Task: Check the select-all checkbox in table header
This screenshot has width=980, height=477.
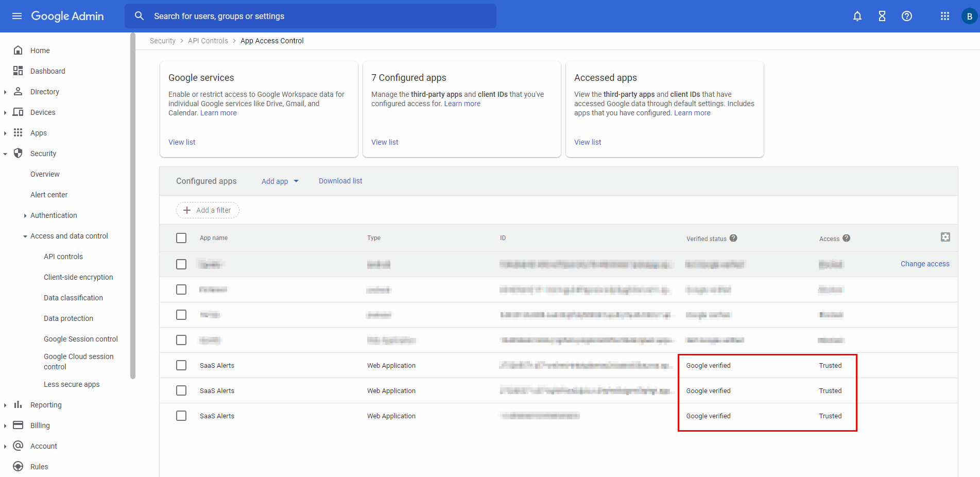Action: coord(181,238)
